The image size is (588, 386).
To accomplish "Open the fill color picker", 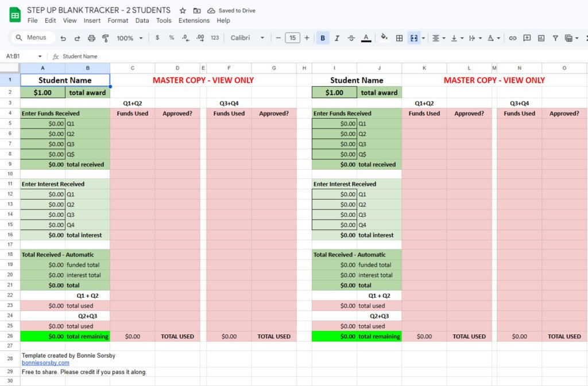I will [x=384, y=38].
